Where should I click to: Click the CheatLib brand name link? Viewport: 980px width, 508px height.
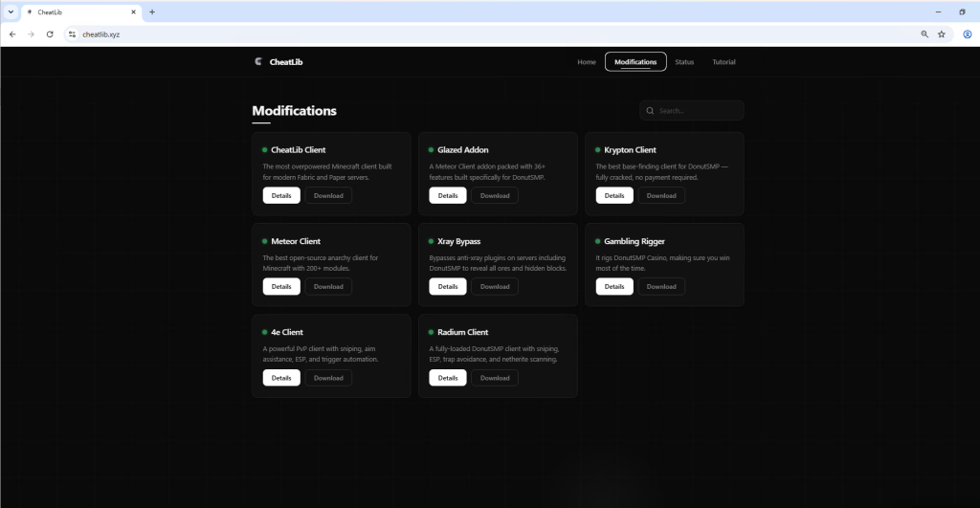click(x=286, y=62)
